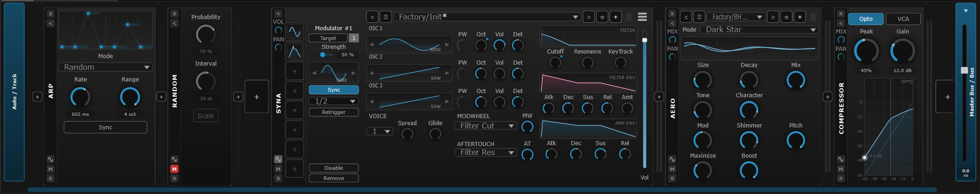Solo the SYNA module
This screenshot has height=194, width=980.
click(x=278, y=178)
